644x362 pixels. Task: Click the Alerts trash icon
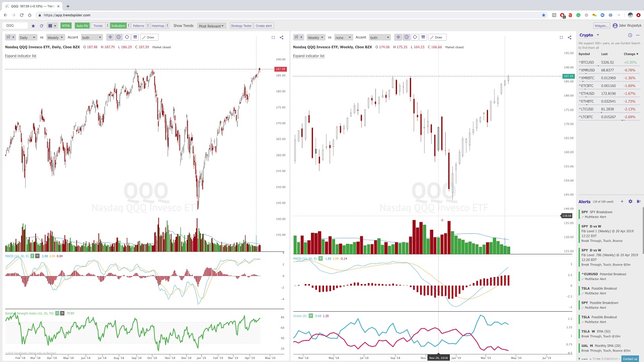pos(638,202)
